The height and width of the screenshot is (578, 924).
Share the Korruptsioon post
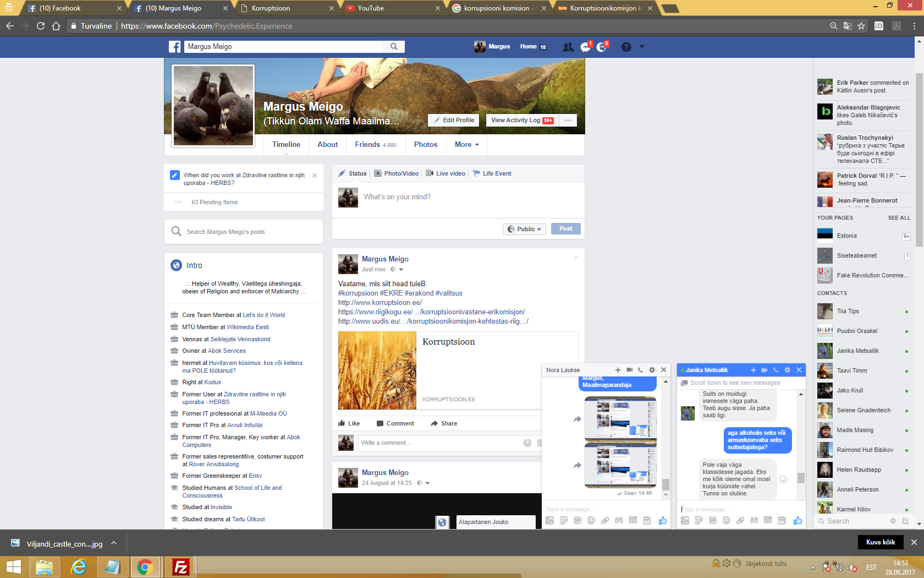444,423
